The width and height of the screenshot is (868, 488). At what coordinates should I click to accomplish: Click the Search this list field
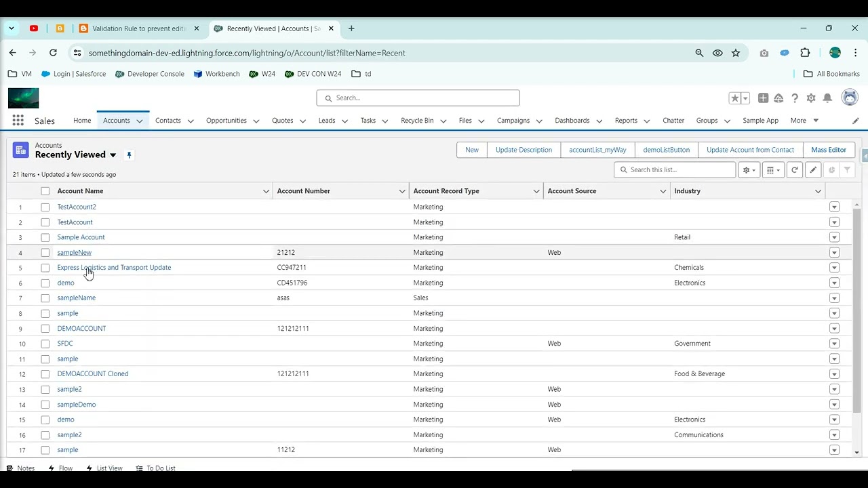point(675,170)
